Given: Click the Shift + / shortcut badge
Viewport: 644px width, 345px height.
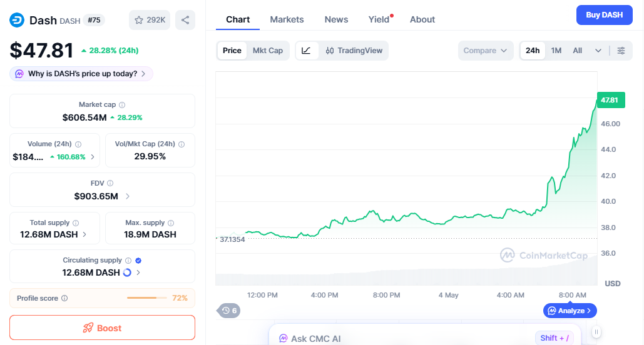Looking at the screenshot, I should point(555,338).
